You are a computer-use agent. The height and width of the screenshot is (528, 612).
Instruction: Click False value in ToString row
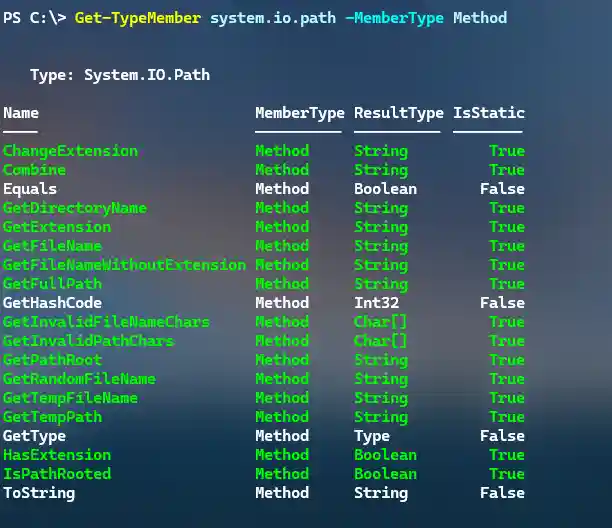click(x=502, y=493)
